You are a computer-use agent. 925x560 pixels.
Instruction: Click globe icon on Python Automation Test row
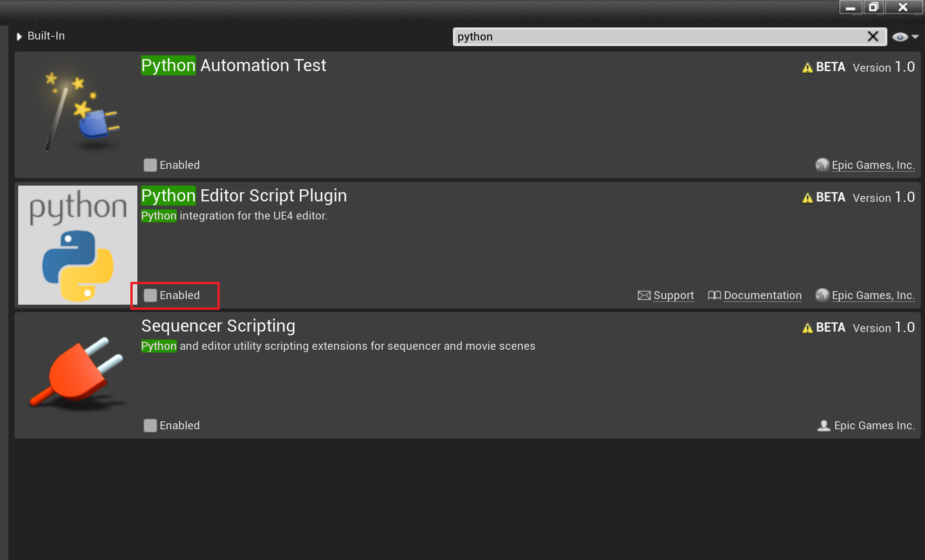[822, 165]
